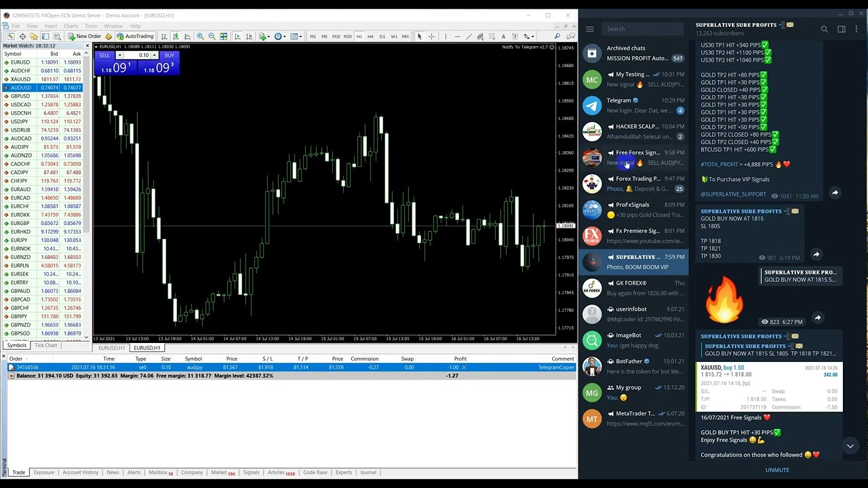Select the H4 timeframe
The height and width of the screenshot is (488, 868).
click(x=370, y=36)
